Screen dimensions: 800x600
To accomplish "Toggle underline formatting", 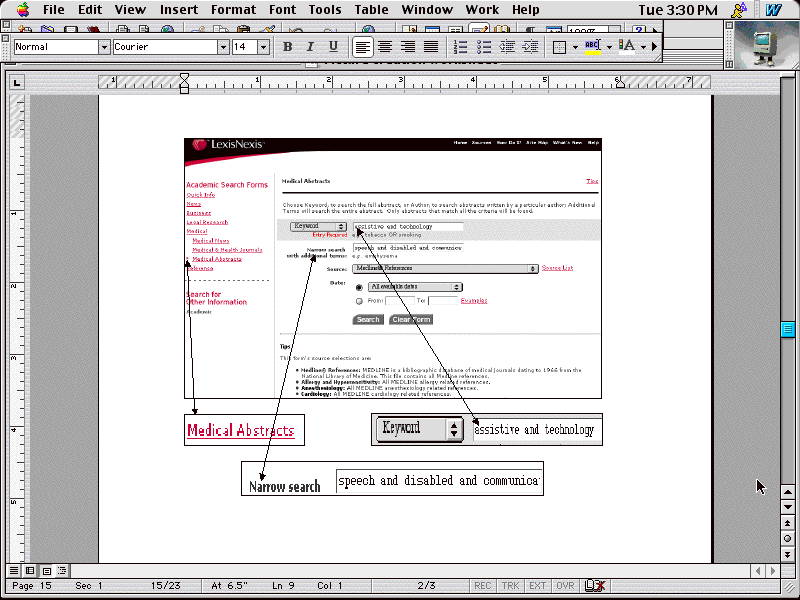I will pos(333,47).
